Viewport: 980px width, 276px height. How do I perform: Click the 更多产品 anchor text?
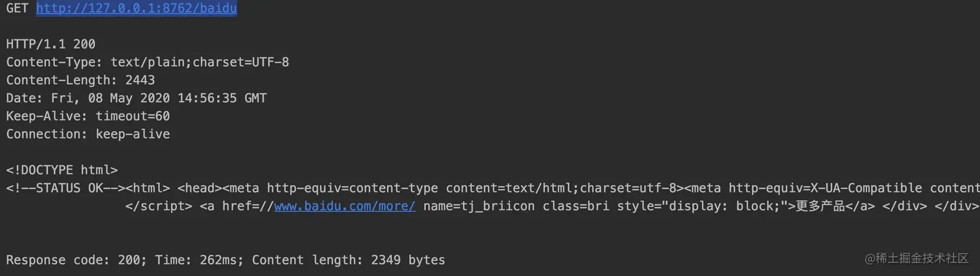click(820, 206)
